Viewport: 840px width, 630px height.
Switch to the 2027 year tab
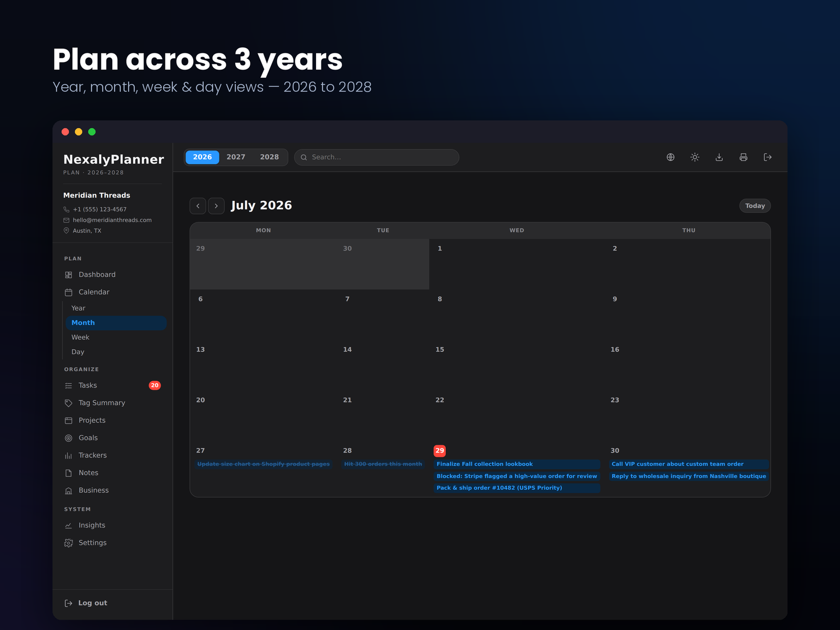(236, 157)
